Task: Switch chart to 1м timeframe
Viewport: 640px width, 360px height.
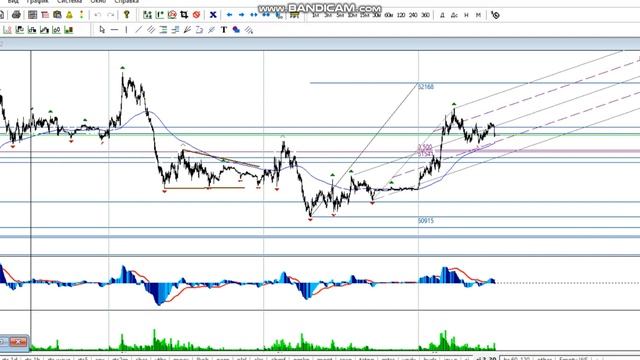Action: [316, 15]
